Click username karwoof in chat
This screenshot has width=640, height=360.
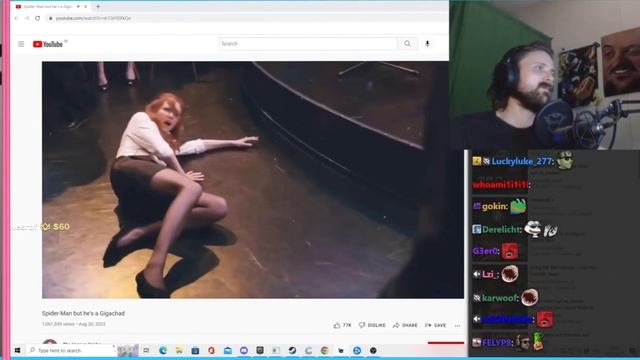(x=500, y=298)
